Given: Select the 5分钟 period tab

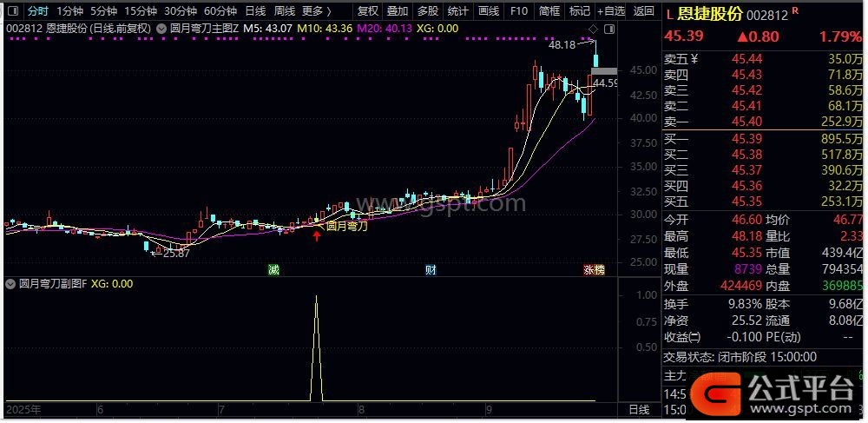Looking at the screenshot, I should click(x=103, y=10).
